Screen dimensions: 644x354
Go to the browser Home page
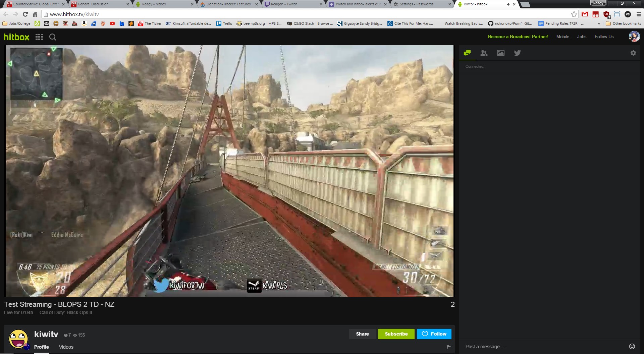pyautogui.click(x=35, y=14)
